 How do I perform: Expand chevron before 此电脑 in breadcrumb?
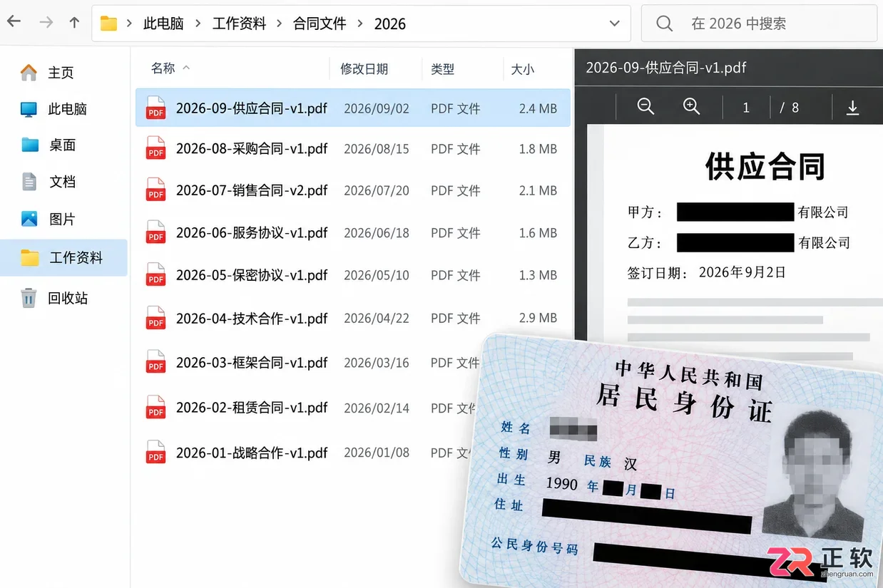(129, 24)
